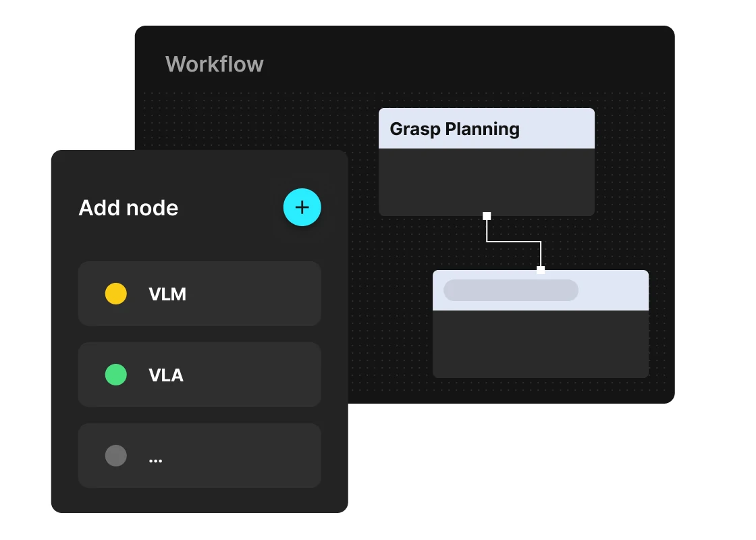This screenshot has height=540, width=756.
Task: Select the input connector on the unnamed node
Action: click(x=541, y=270)
